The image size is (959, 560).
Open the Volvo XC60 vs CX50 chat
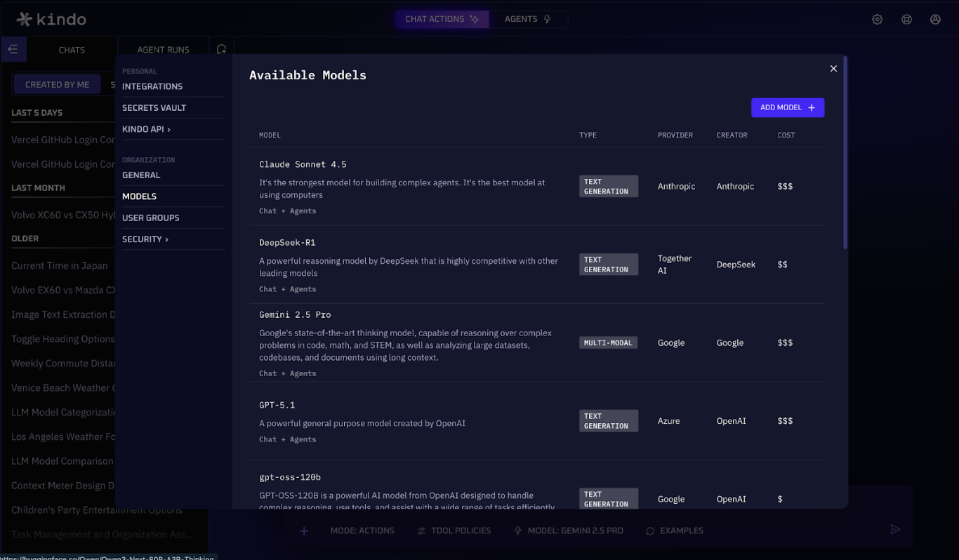[x=63, y=215]
